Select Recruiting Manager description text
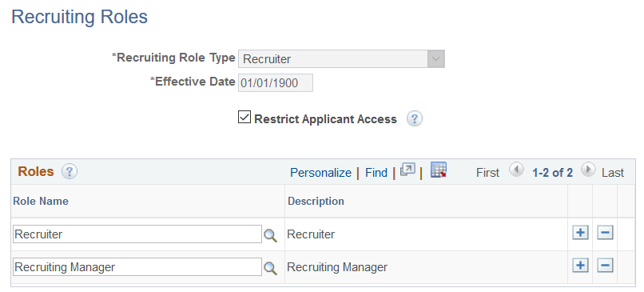 coord(337,267)
